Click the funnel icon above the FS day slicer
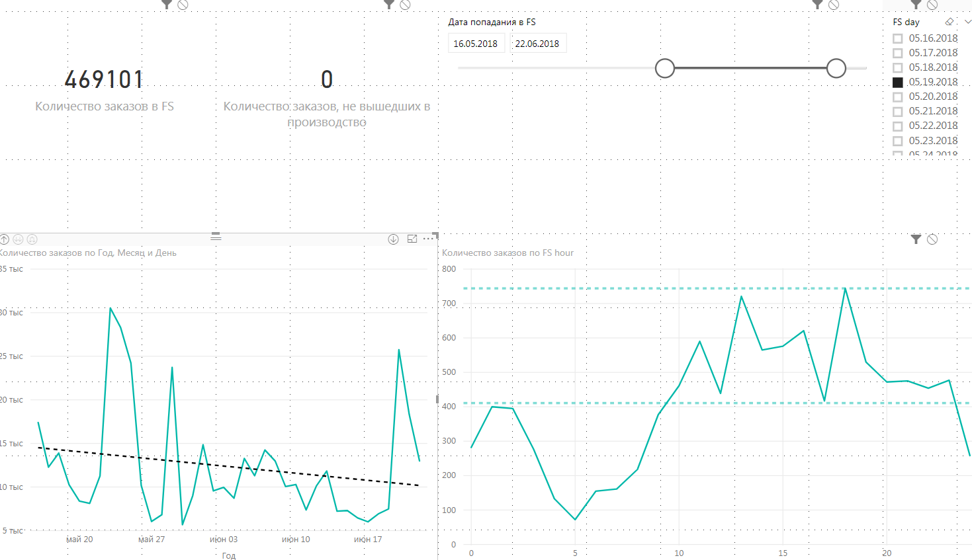This screenshot has height=560, width=972. click(916, 4)
